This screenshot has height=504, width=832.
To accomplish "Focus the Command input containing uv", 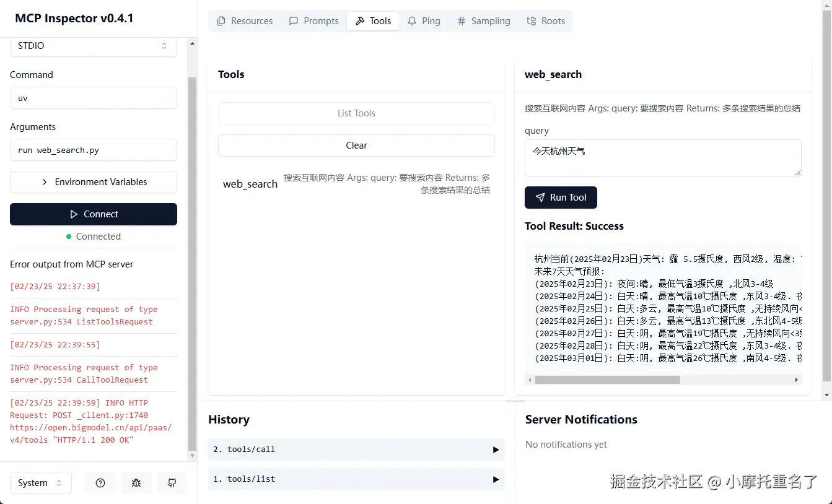I will pos(94,98).
